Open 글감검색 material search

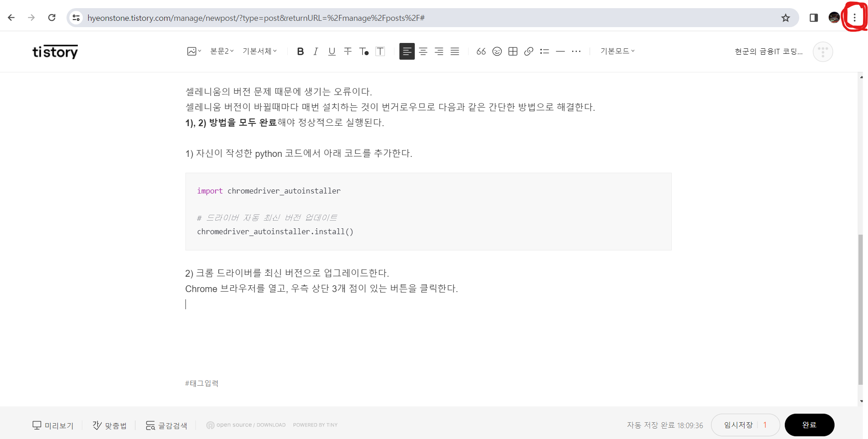click(x=166, y=425)
